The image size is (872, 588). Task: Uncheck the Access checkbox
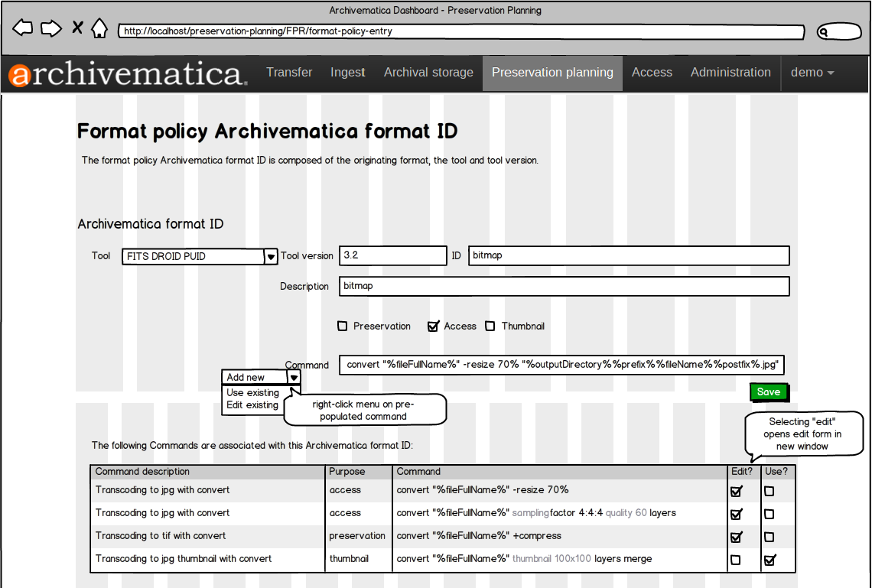pyautogui.click(x=434, y=326)
